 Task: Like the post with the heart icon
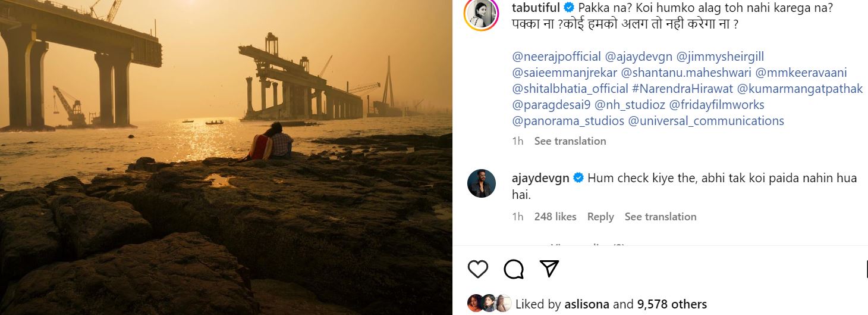(478, 269)
